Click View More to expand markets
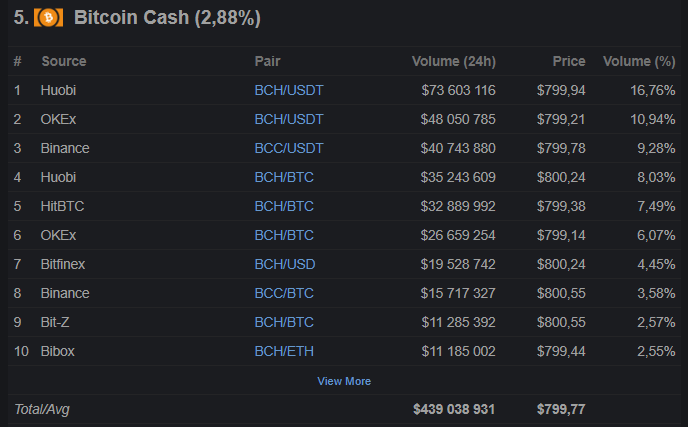Image resolution: width=688 pixels, height=427 pixels. [344, 381]
